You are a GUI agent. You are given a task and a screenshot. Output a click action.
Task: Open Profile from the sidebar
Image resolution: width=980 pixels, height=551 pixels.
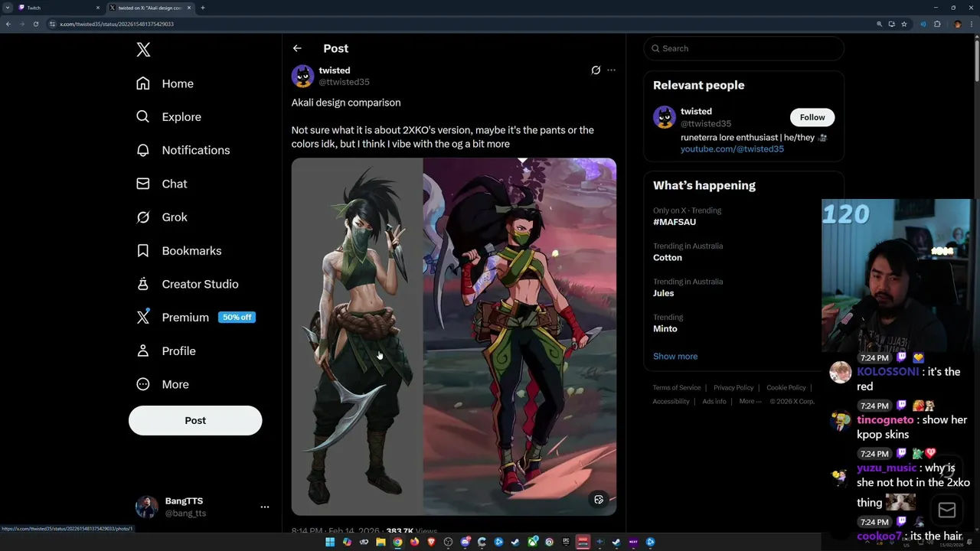pos(165,350)
